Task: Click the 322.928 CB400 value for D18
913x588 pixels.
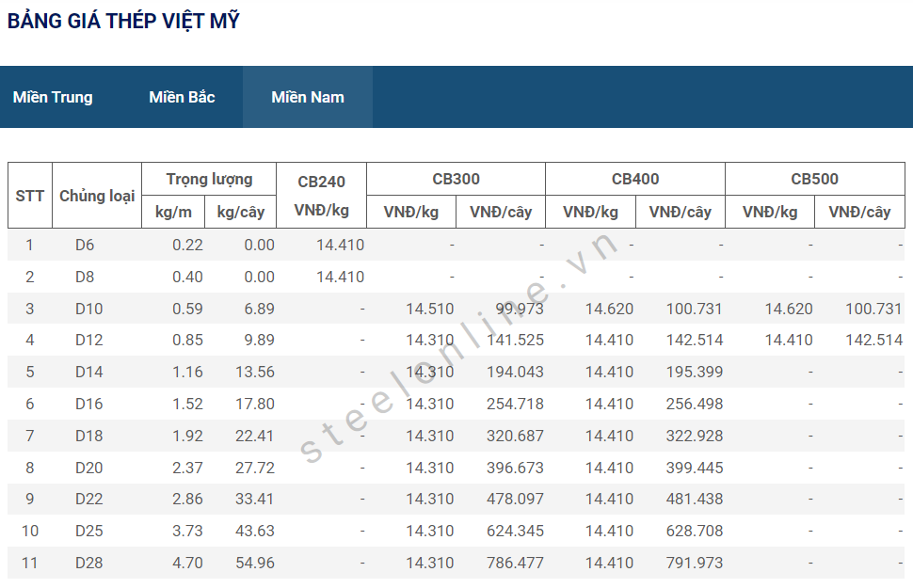Action: pos(695,436)
